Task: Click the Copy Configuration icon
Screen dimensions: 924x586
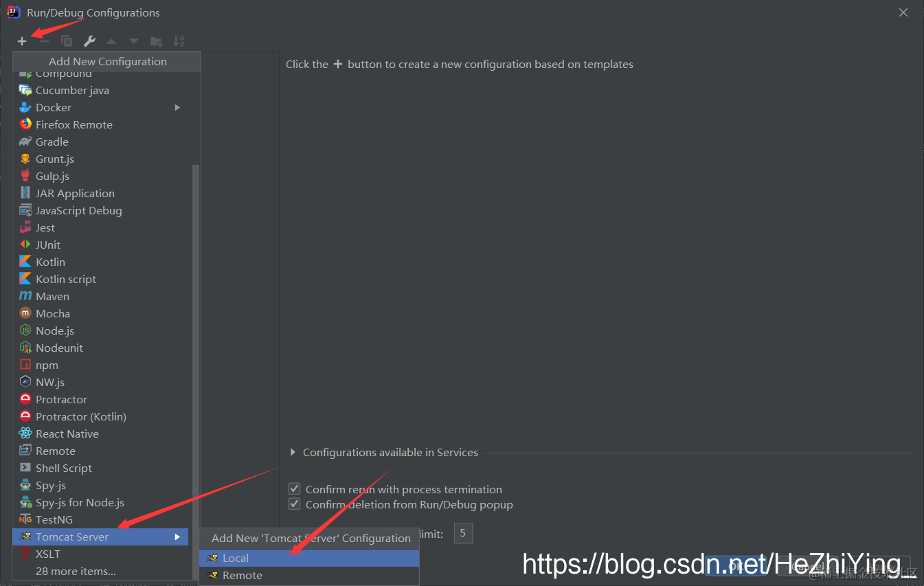Action: click(67, 41)
